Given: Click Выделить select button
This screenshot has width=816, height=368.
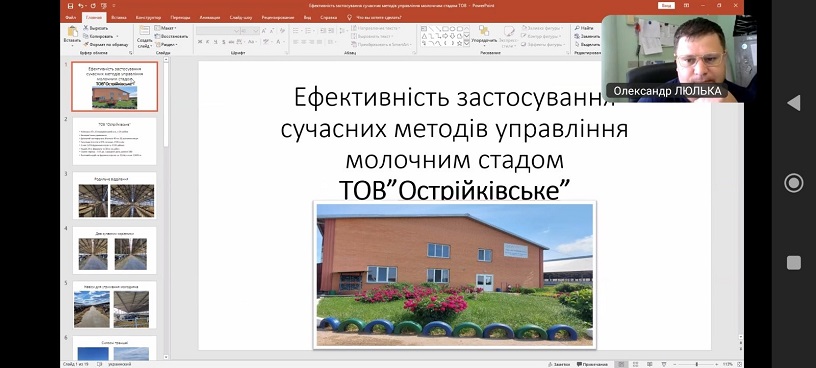Looking at the screenshot, I should click(x=588, y=45).
